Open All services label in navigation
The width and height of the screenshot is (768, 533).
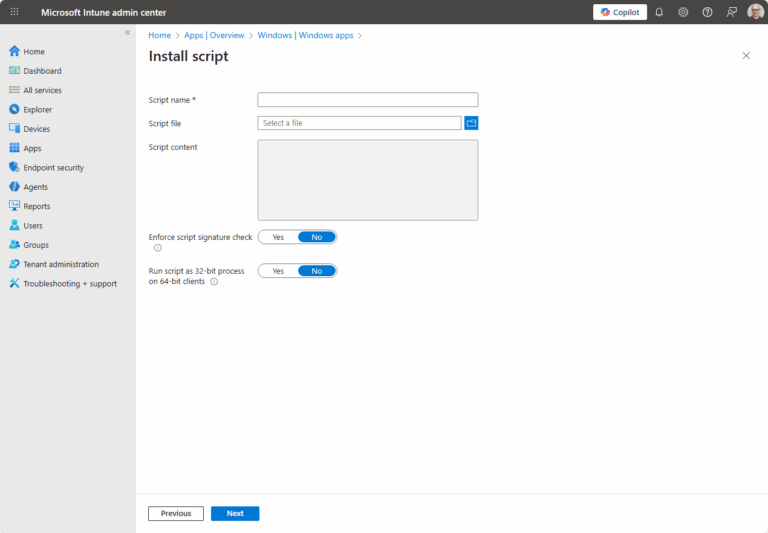pyautogui.click(x=43, y=90)
